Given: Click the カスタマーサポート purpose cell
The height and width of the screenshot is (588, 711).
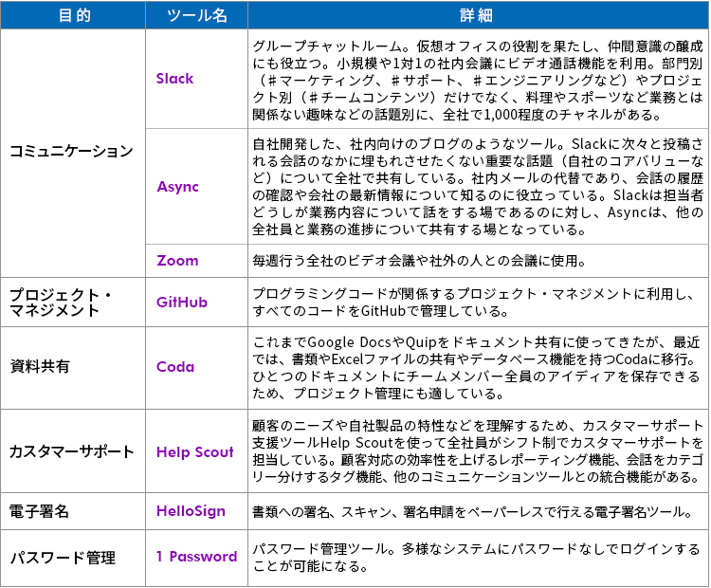Looking at the screenshot, I should [x=72, y=451].
